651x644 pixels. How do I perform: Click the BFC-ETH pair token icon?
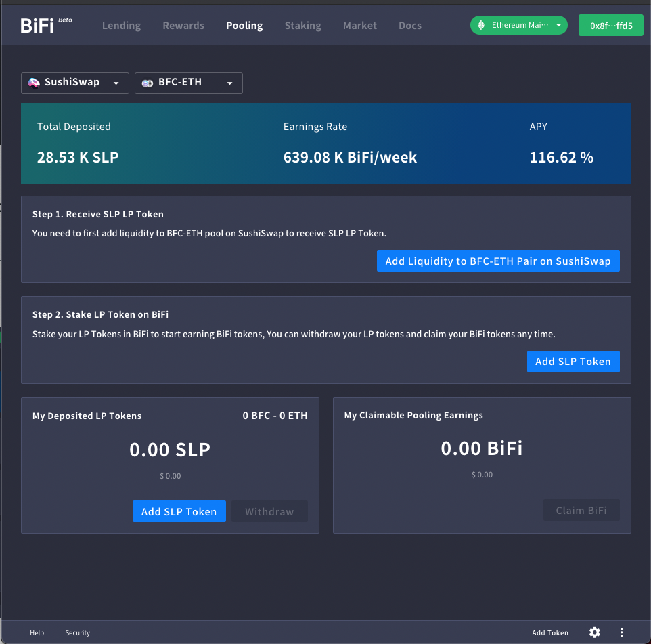148,83
